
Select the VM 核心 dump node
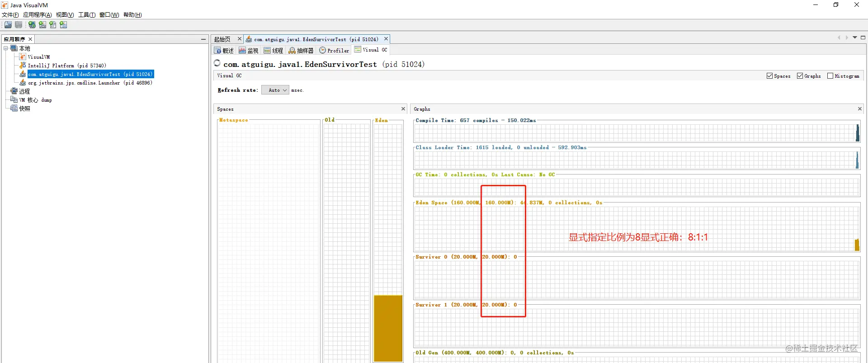(x=35, y=99)
